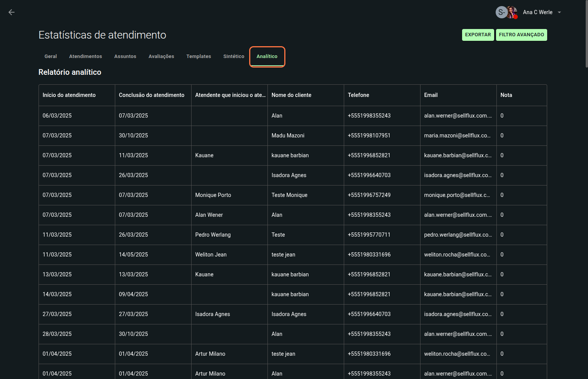Click the page vertical scrollbar

tap(586, 34)
